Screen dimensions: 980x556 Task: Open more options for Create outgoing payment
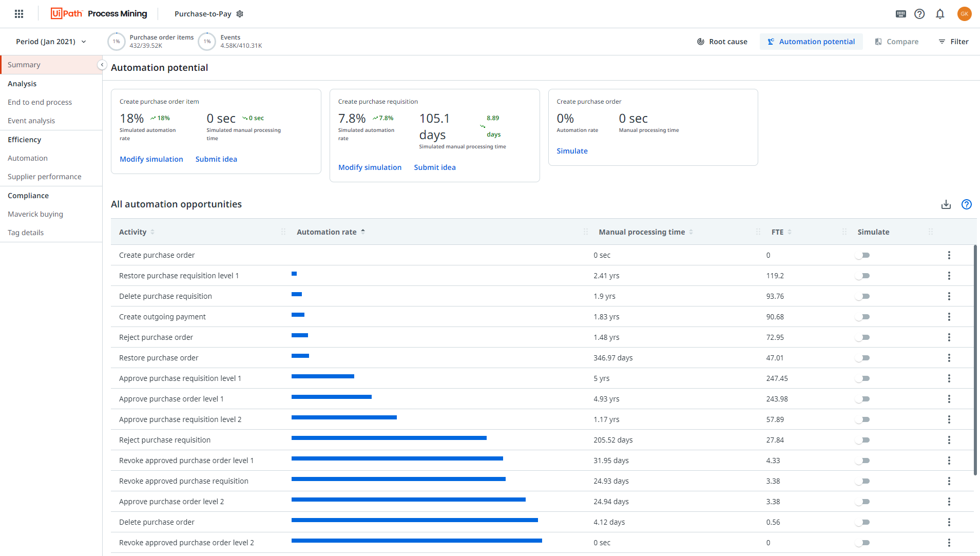[949, 317]
